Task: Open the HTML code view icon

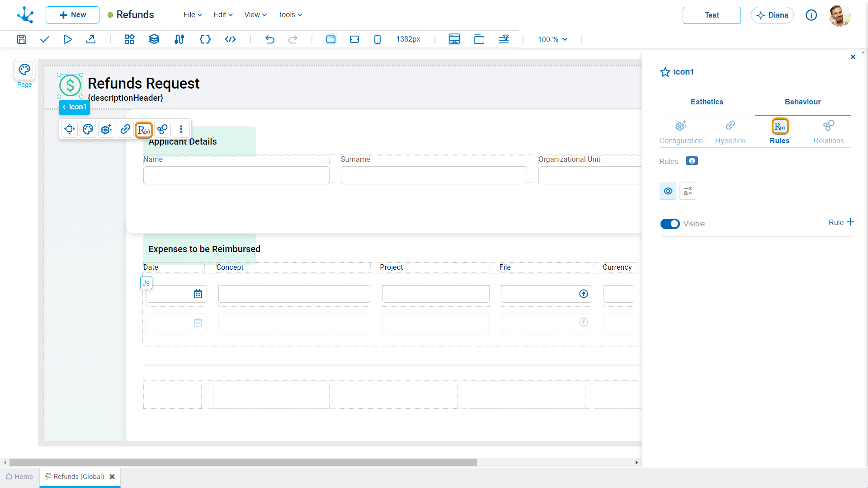Action: [230, 39]
